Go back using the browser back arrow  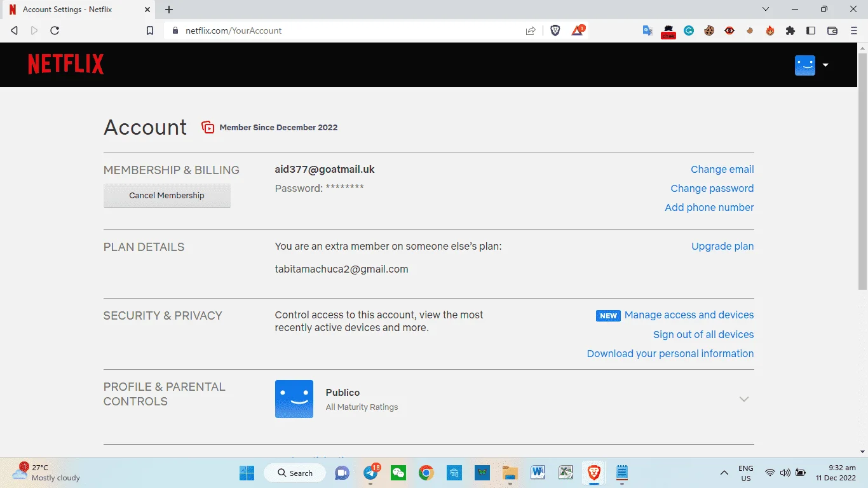15,30
